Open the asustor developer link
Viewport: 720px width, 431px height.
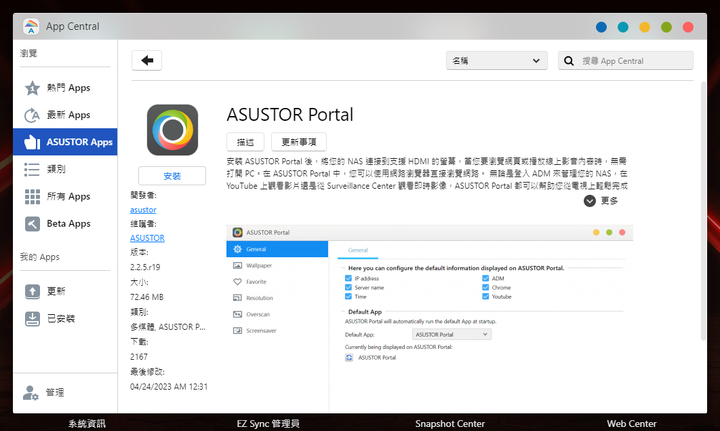click(143, 210)
